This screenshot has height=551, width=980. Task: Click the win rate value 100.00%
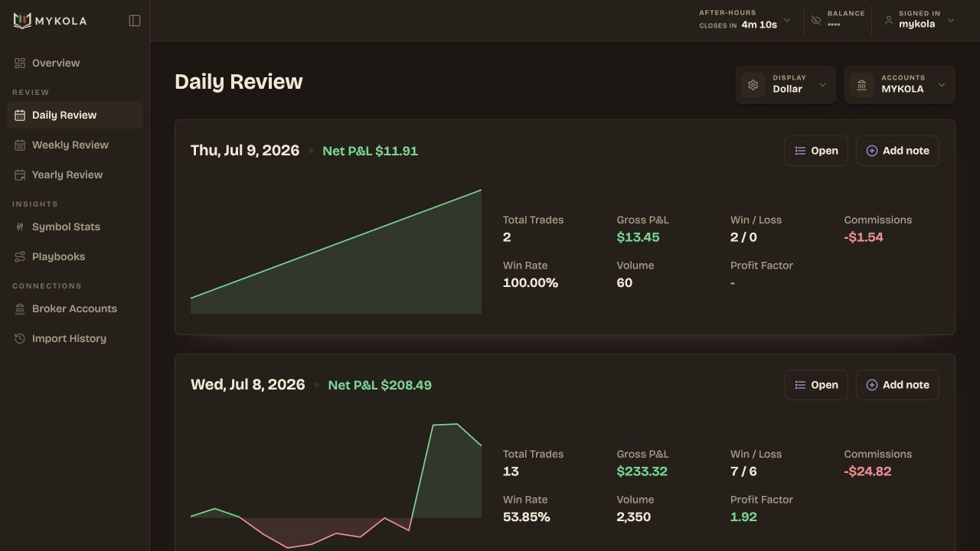(x=531, y=283)
